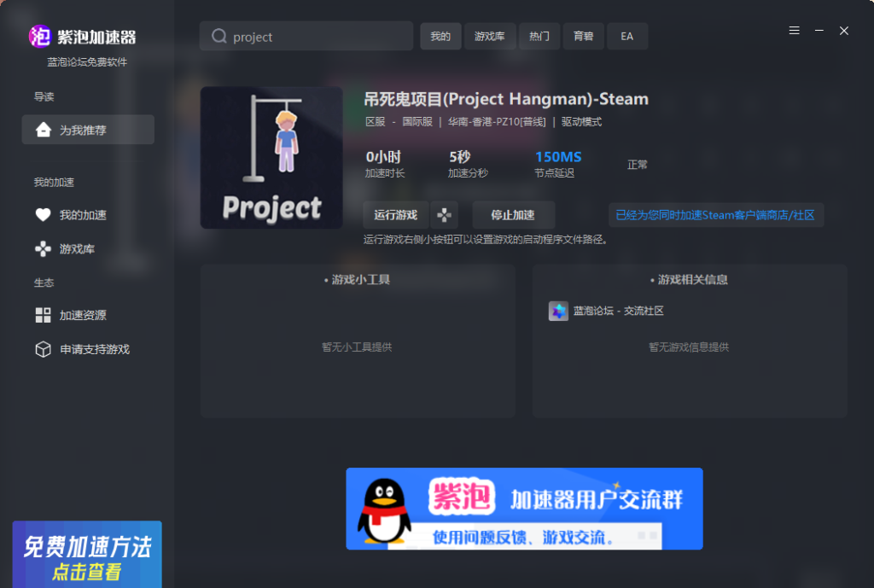Click the 0小时 acceleration duration value
Image resolution: width=874 pixels, height=588 pixels.
tap(383, 157)
